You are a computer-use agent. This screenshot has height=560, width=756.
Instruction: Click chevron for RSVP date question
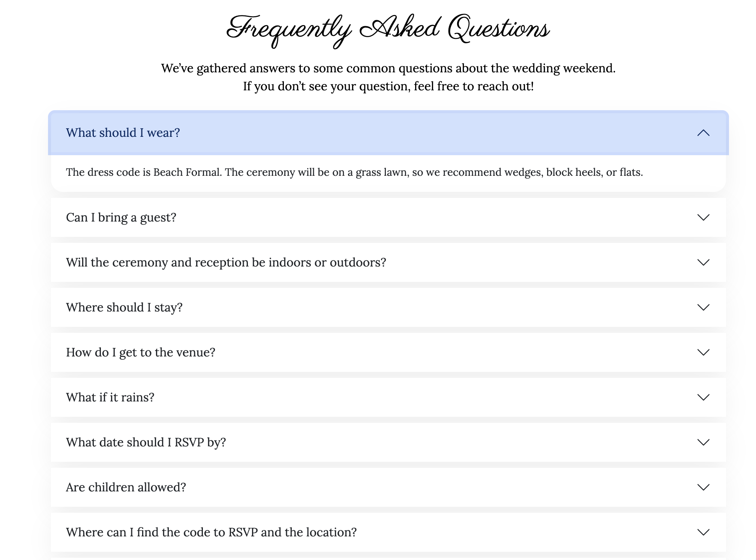pos(703,442)
